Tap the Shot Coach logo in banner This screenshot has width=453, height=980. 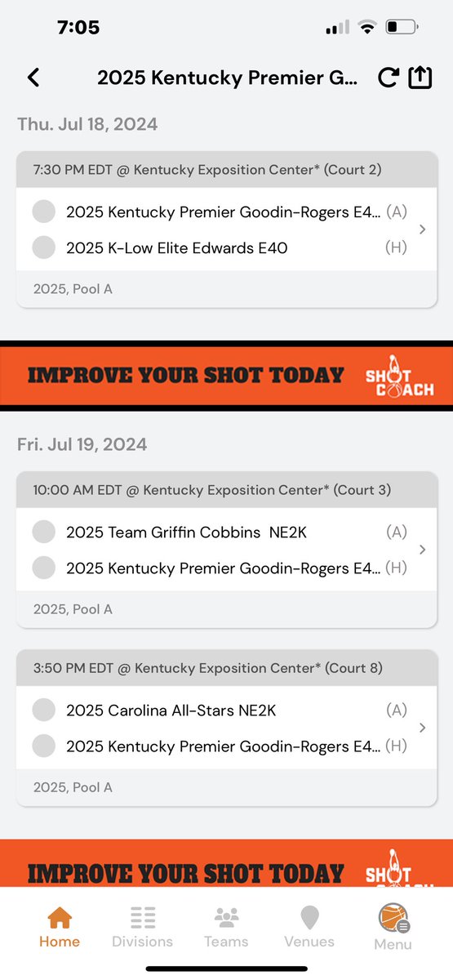[400, 376]
